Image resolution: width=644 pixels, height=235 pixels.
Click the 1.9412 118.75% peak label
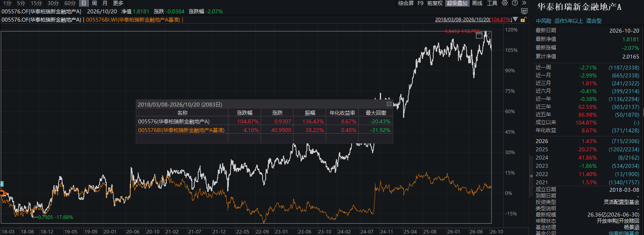tap(463, 31)
